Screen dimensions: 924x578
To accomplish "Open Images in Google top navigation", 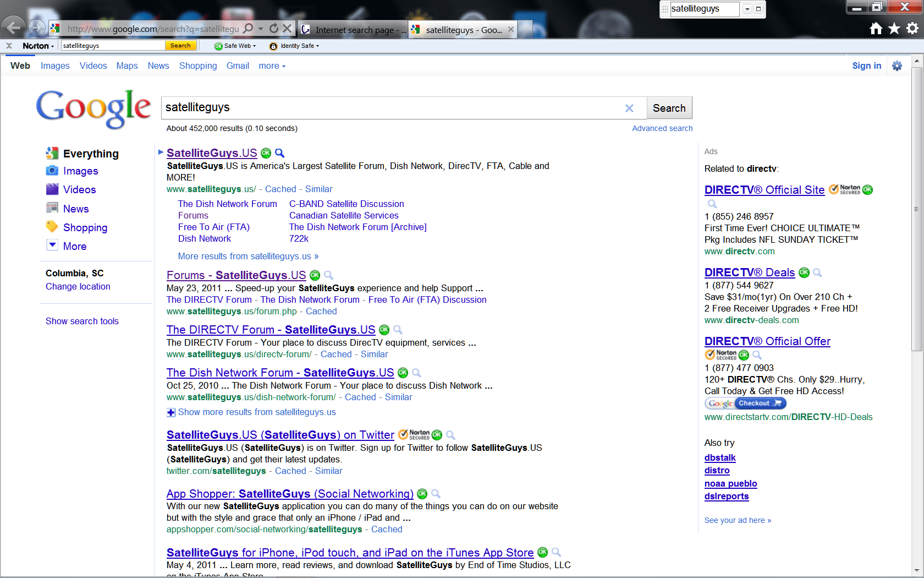I will pos(55,66).
